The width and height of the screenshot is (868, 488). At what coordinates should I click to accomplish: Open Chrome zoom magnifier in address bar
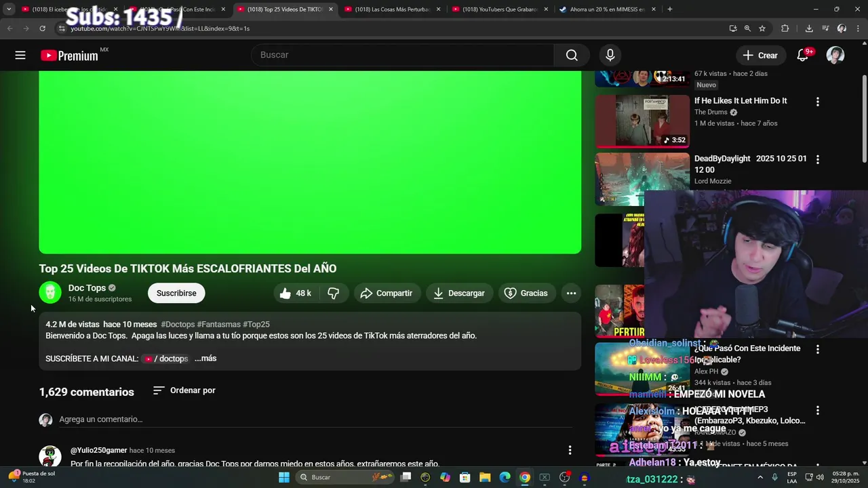(x=747, y=28)
